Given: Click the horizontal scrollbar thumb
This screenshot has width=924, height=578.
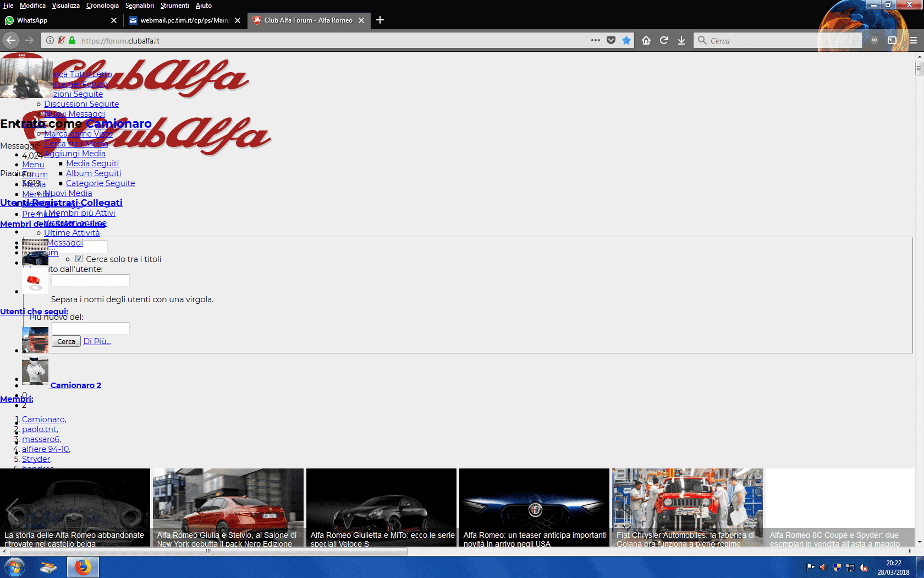Looking at the screenshot, I should 209,551.
